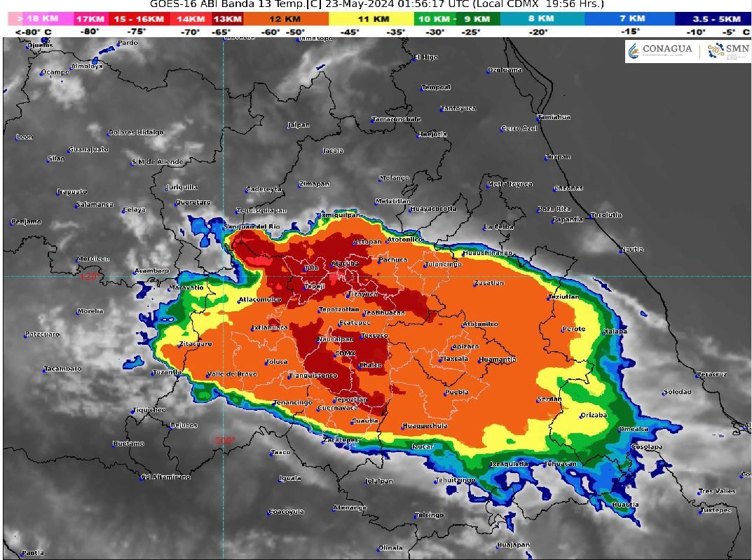Click the Teziutlan city label
752x560 pixels.
563,296
